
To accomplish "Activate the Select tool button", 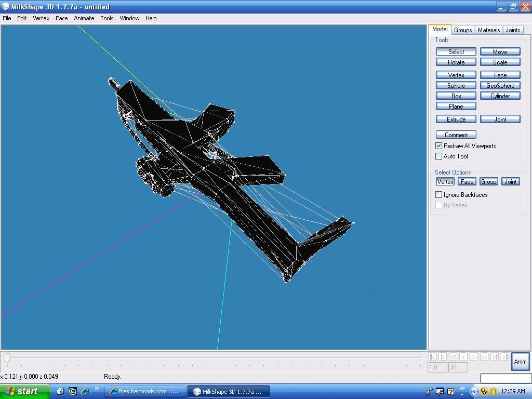I will point(456,51).
